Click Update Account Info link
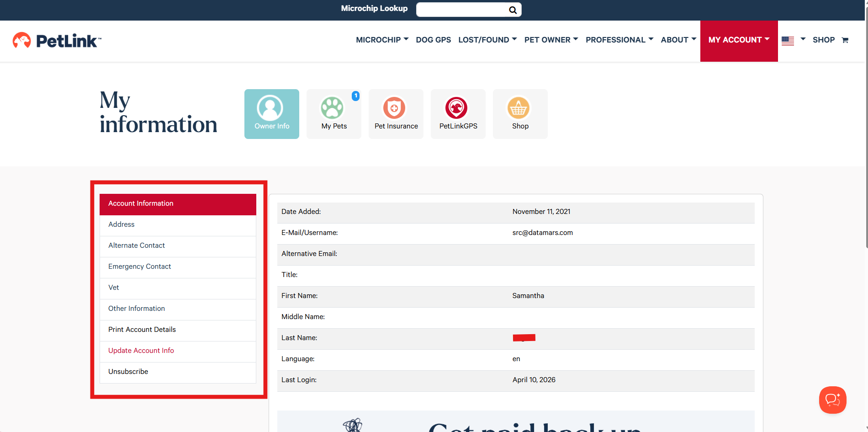 pyautogui.click(x=178, y=351)
